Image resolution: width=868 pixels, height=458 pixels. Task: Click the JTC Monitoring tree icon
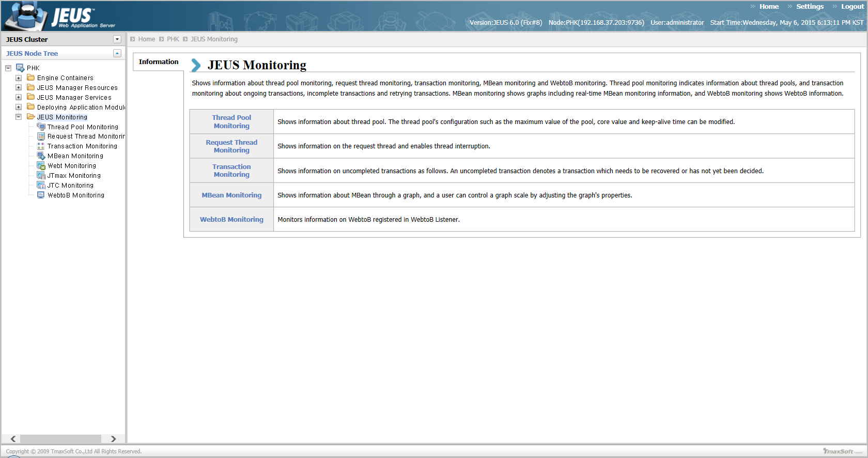41,186
